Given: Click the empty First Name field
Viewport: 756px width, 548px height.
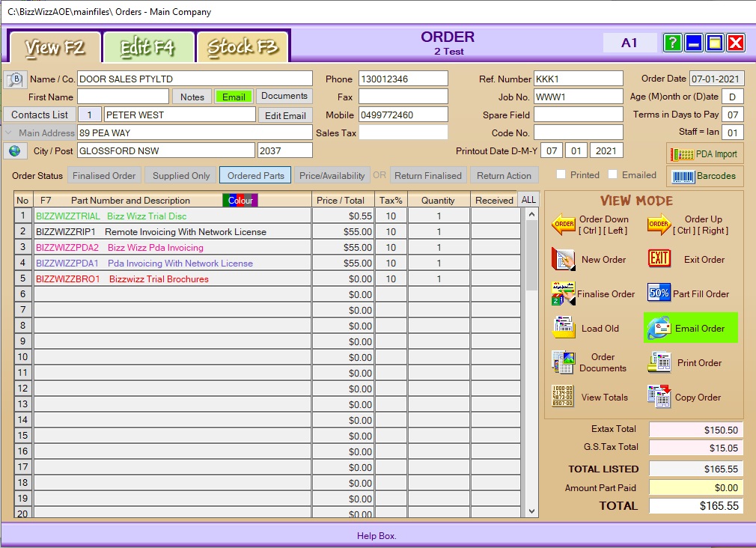Looking at the screenshot, I should [123, 97].
